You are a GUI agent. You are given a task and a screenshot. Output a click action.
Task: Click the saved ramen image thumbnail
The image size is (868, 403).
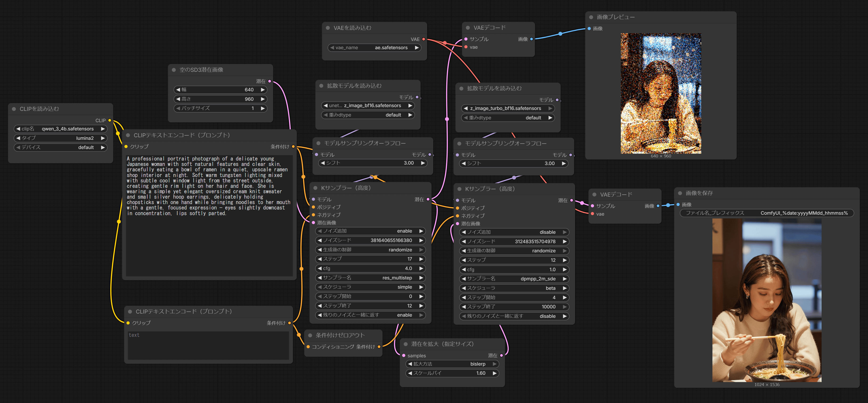point(767,300)
